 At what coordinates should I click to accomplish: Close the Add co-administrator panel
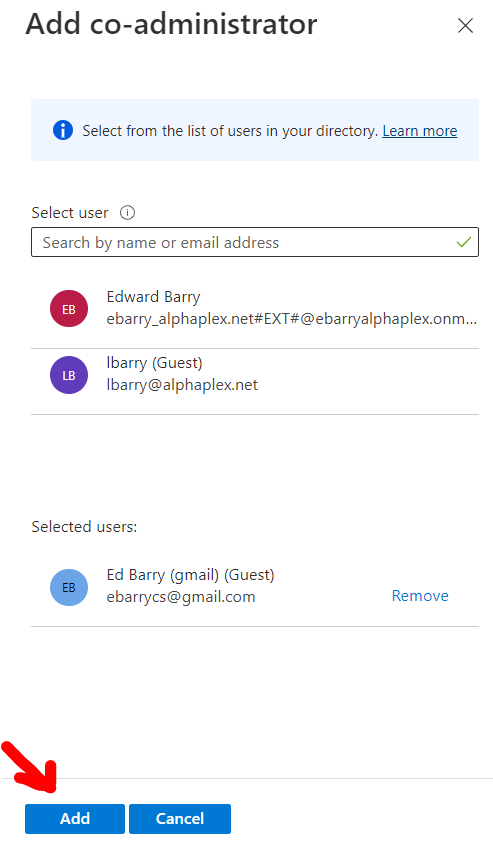465,25
